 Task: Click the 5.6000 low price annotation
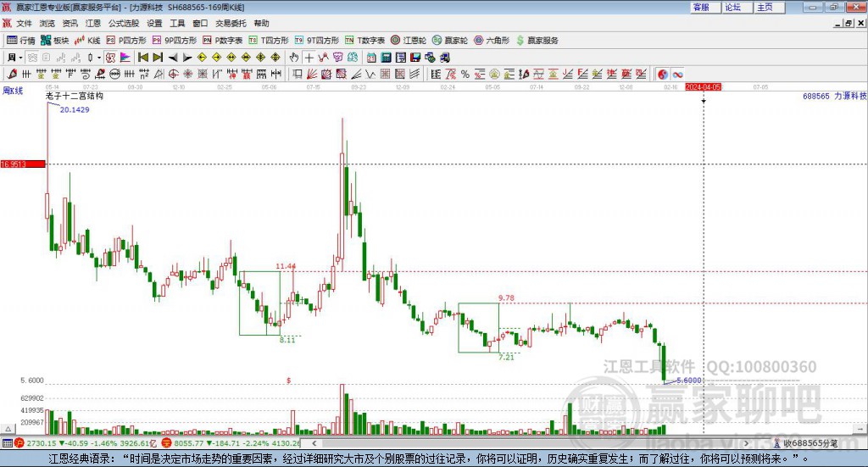(689, 381)
